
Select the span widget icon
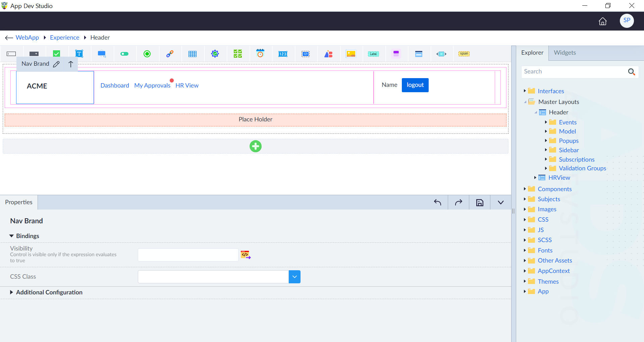464,54
